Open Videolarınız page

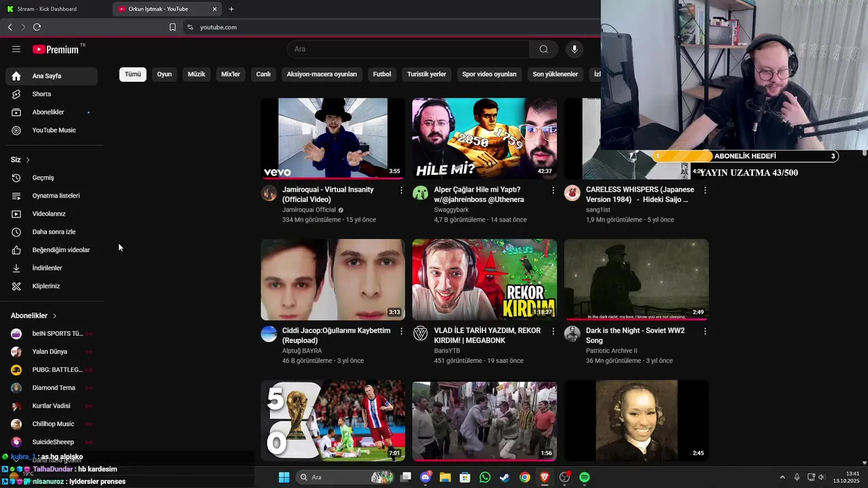pyautogui.click(x=52, y=213)
